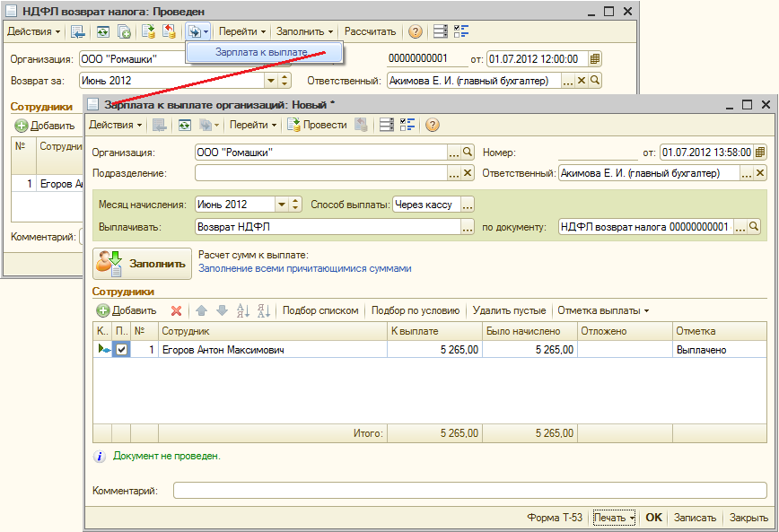The image size is (779, 532).
Task: Click the large Заполнить button
Action: point(142,264)
